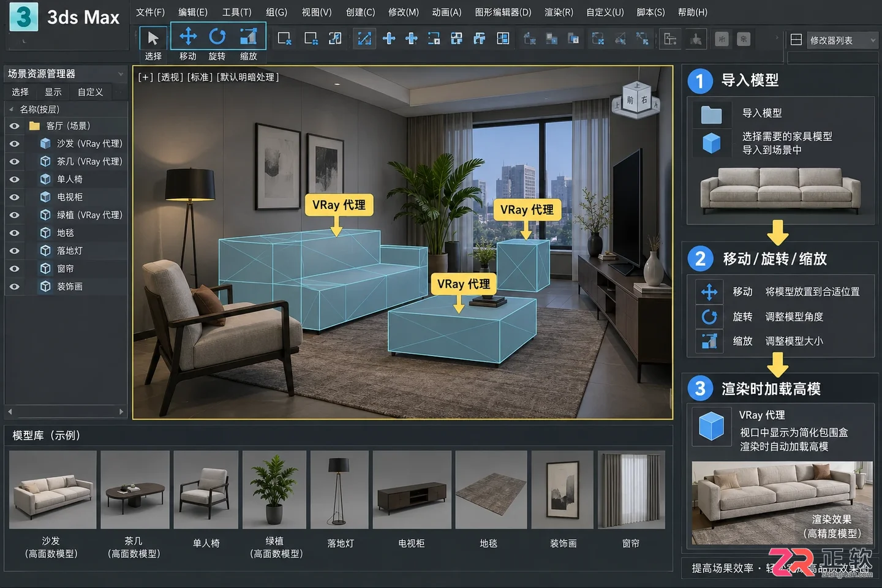Click the 3ds Max logo icon
This screenshot has height=588, width=882.
coord(23,17)
